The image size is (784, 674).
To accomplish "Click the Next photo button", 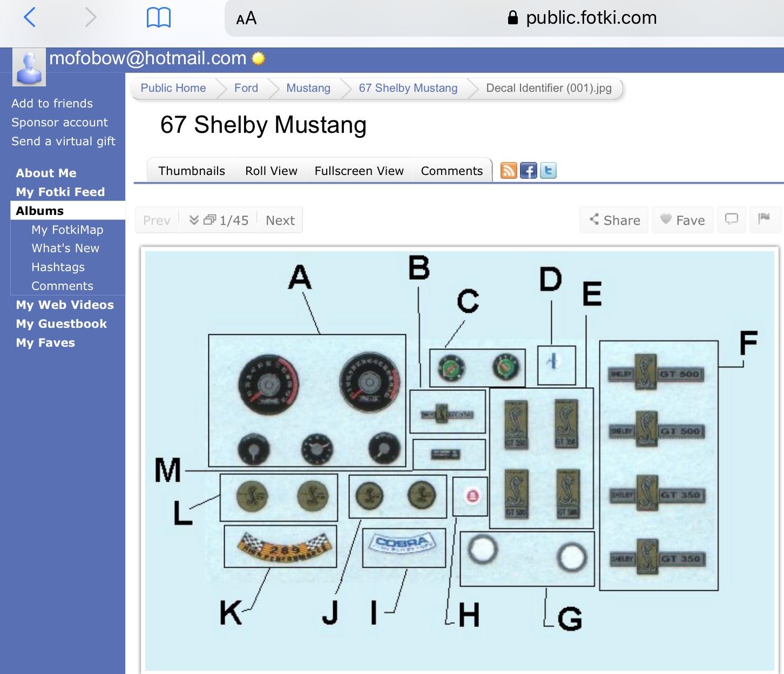I will pos(280,220).
